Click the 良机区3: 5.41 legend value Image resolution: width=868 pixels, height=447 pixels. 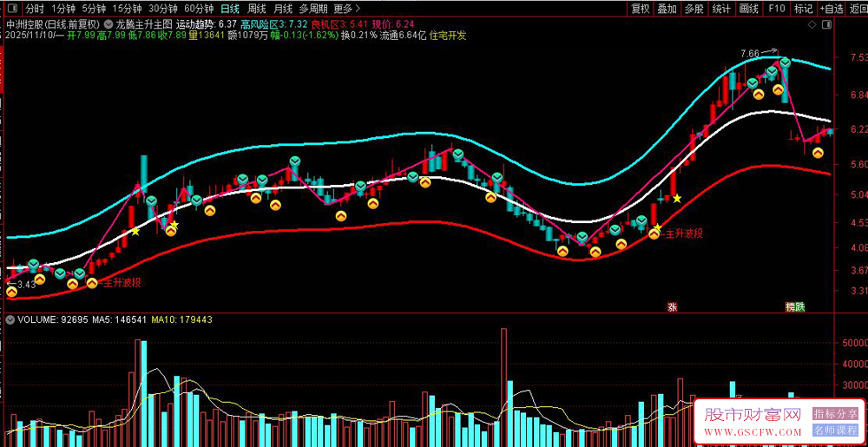coord(339,25)
